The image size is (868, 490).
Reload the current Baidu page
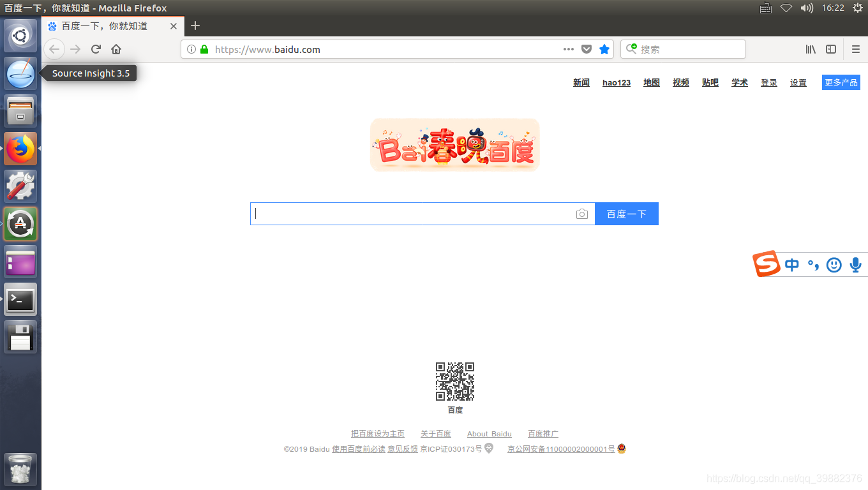click(96, 49)
